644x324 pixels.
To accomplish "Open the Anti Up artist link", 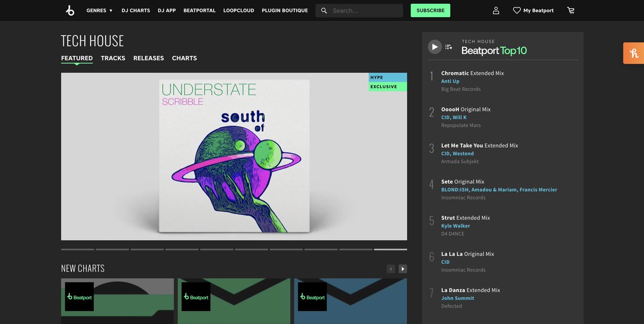I will [450, 81].
